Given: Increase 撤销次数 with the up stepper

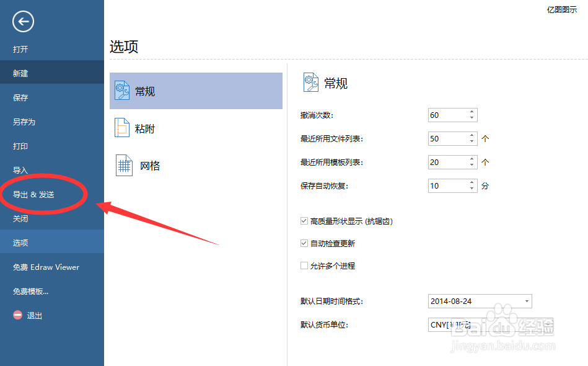Looking at the screenshot, I should pyautogui.click(x=472, y=112).
